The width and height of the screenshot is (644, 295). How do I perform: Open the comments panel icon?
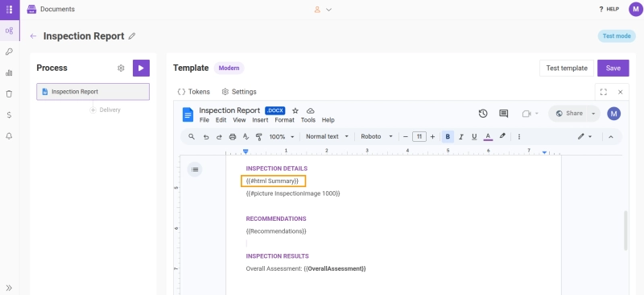(504, 114)
